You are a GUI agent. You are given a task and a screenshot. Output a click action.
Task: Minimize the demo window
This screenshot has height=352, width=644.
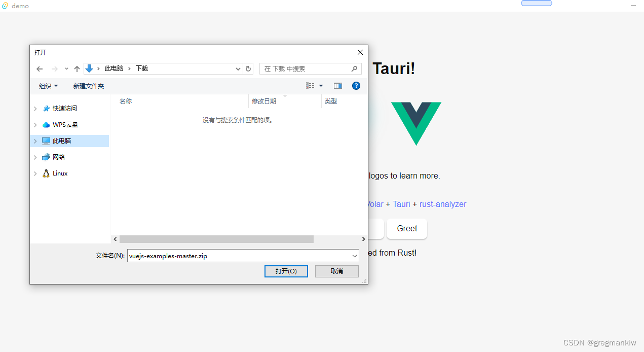[633, 5]
